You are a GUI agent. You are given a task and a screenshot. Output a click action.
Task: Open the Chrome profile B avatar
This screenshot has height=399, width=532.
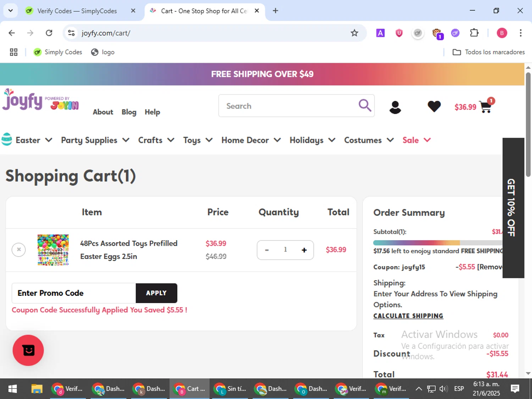[x=501, y=33]
